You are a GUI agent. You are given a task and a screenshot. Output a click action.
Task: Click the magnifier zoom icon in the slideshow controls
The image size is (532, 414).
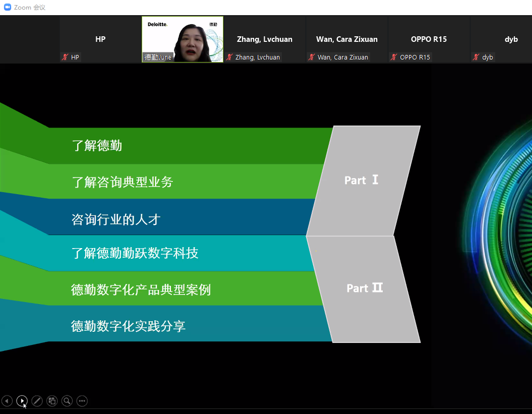coord(67,401)
